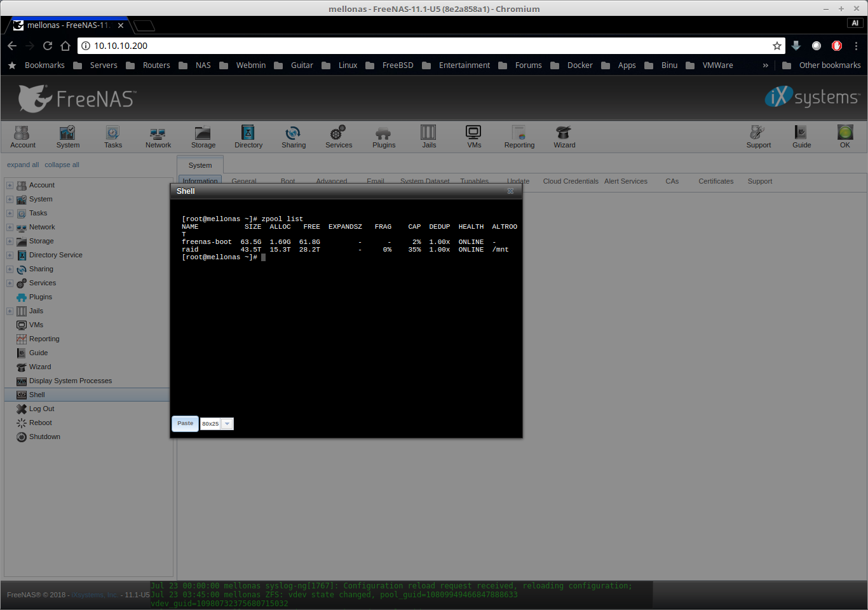Open the Chromium three-dot menu
Image resolution: width=868 pixels, height=610 pixels.
click(856, 46)
